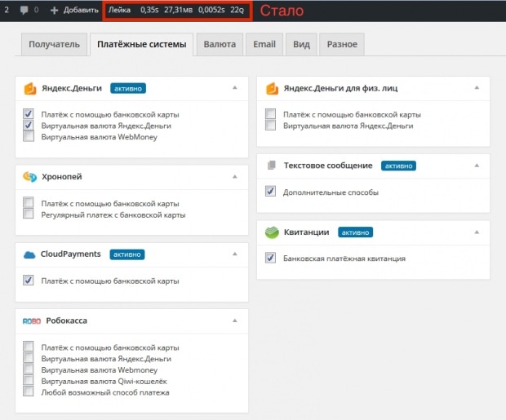The image size is (506, 420).
Task: Collapse the Квитанции panel arrow
Action: tap(476, 232)
